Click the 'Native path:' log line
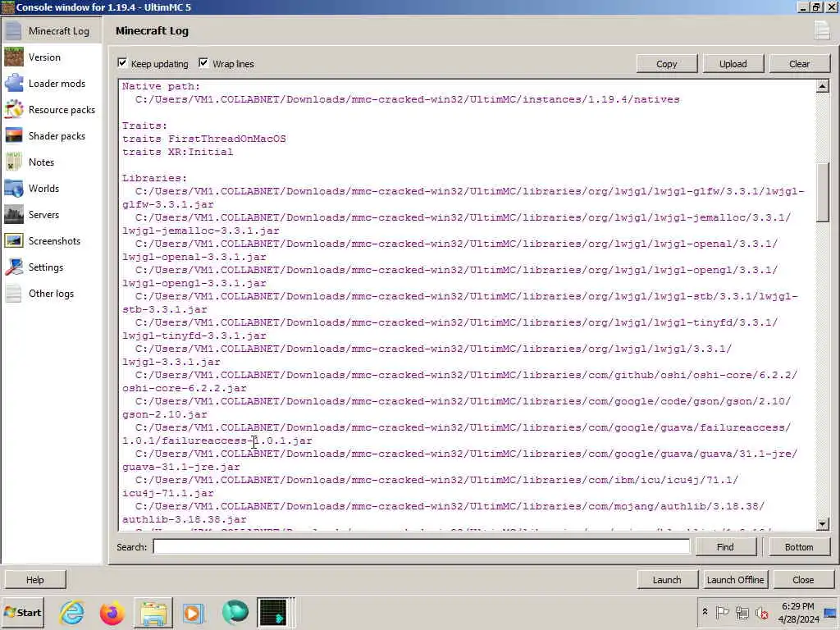The height and width of the screenshot is (630, 840). click(x=162, y=86)
